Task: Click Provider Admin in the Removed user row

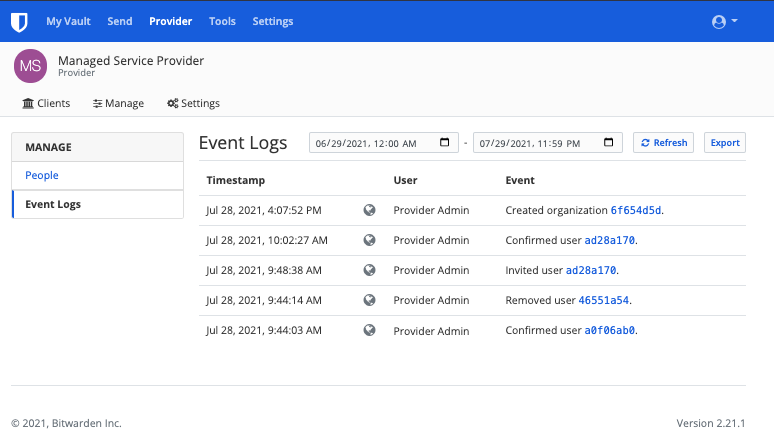Action: (431, 301)
